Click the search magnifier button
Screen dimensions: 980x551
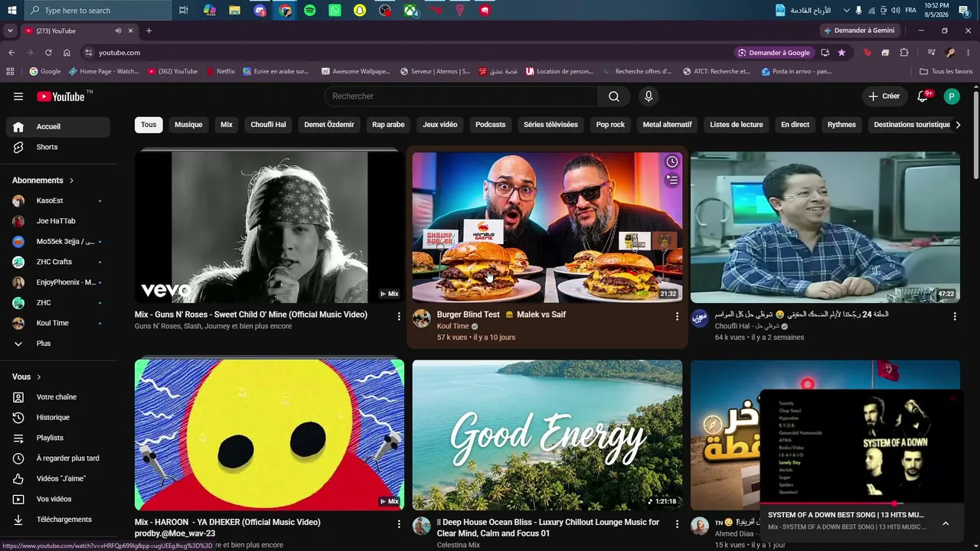point(614,96)
